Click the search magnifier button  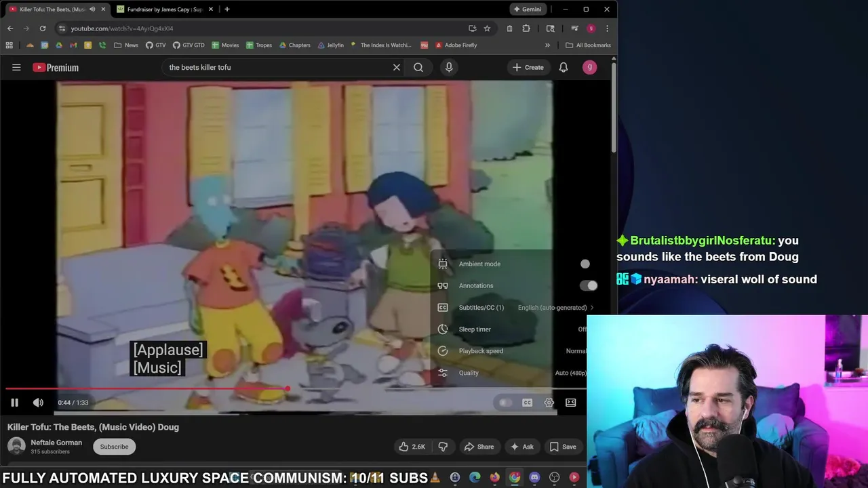(x=418, y=67)
